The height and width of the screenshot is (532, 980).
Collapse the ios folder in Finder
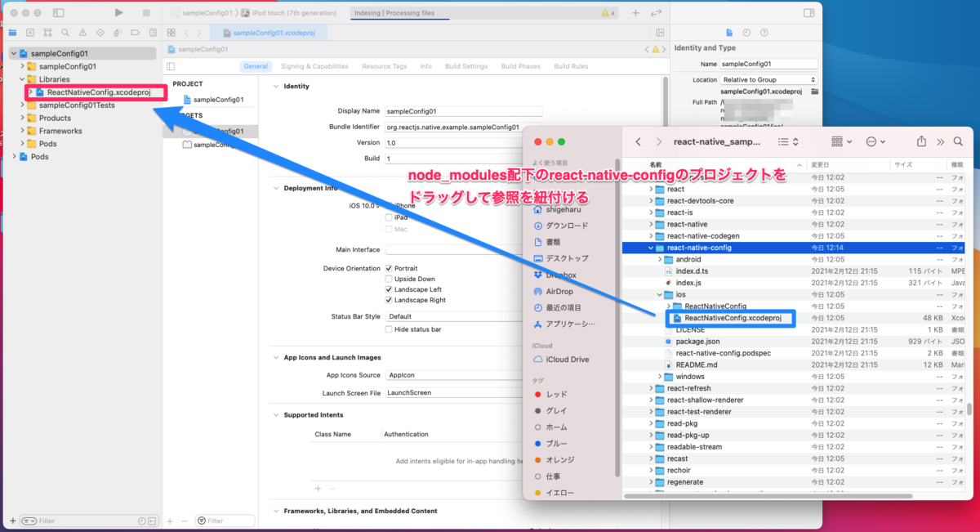tap(657, 293)
